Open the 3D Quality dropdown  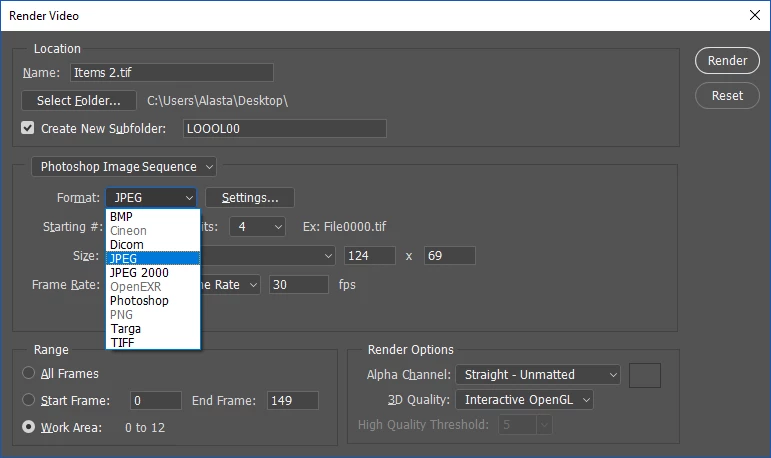pos(524,399)
